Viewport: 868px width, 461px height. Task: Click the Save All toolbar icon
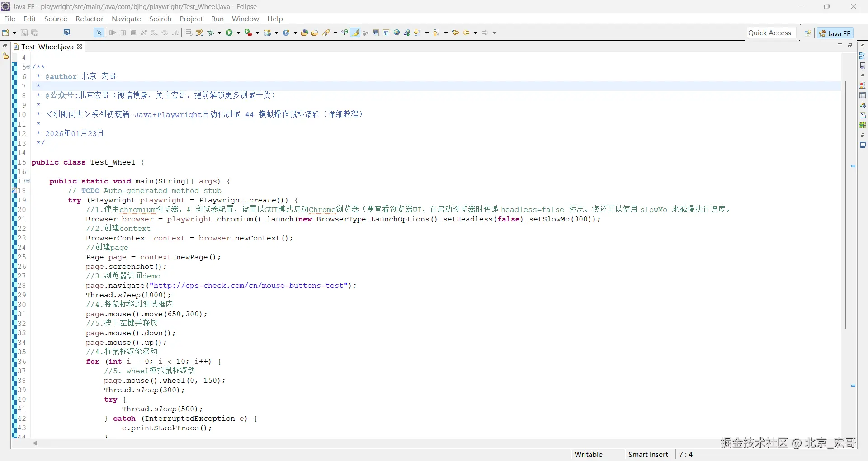[35, 33]
